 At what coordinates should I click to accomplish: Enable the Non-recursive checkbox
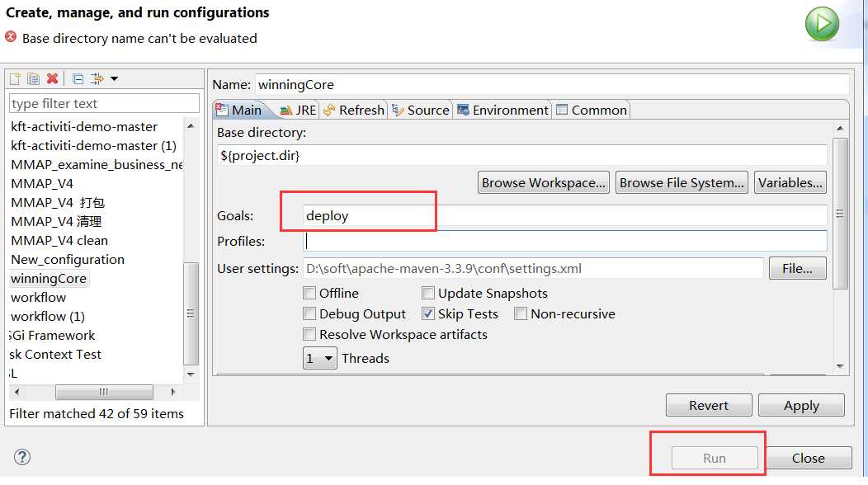pos(521,313)
